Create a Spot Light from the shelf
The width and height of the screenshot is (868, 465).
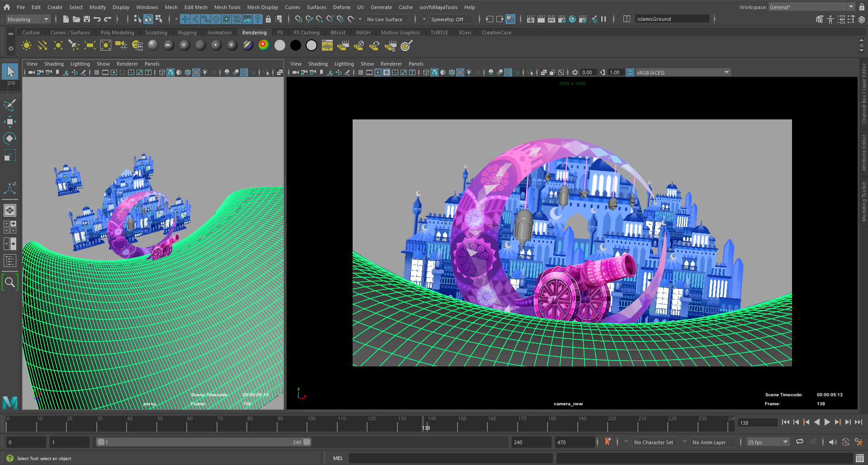[x=74, y=45]
